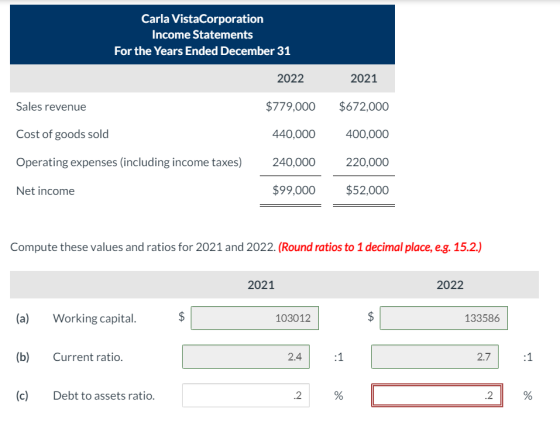Click the 2022 column header in answer table

pyautogui.click(x=450, y=285)
